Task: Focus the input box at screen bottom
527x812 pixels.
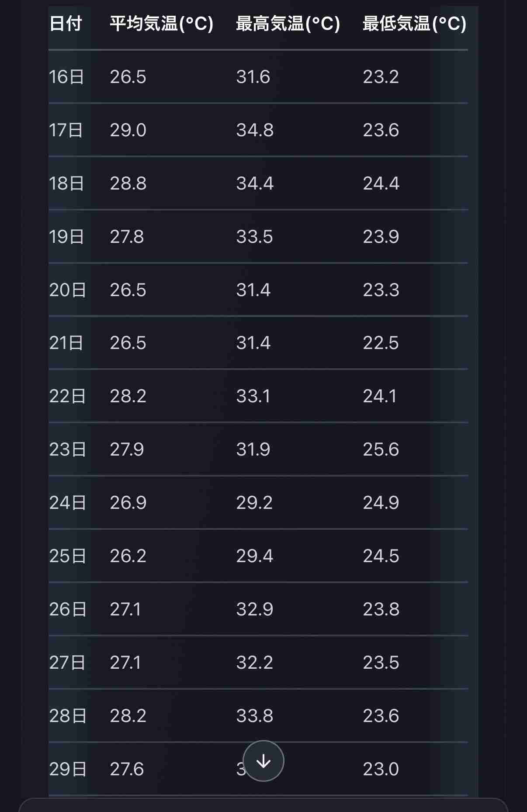Action: coord(263,805)
